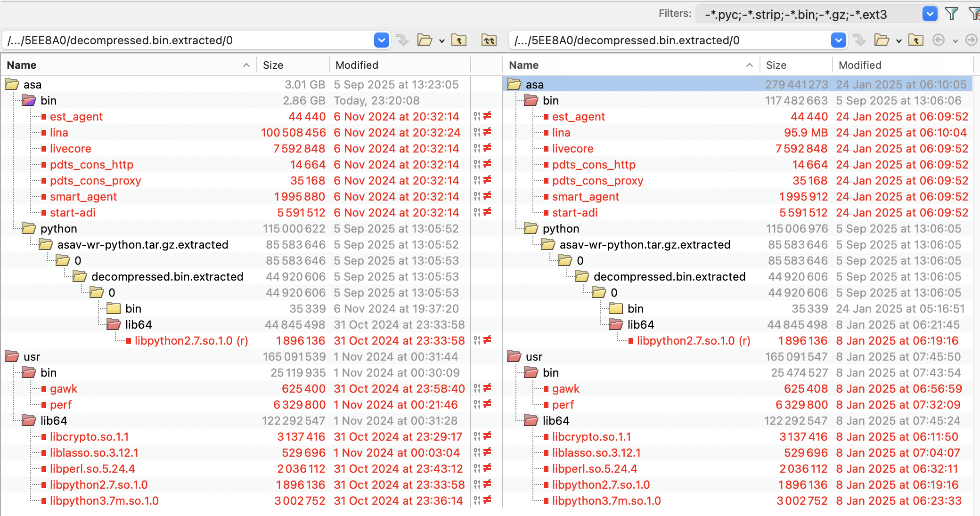The image size is (980, 516).
Task: Click the up-both-sides folder icon
Action: click(x=489, y=40)
